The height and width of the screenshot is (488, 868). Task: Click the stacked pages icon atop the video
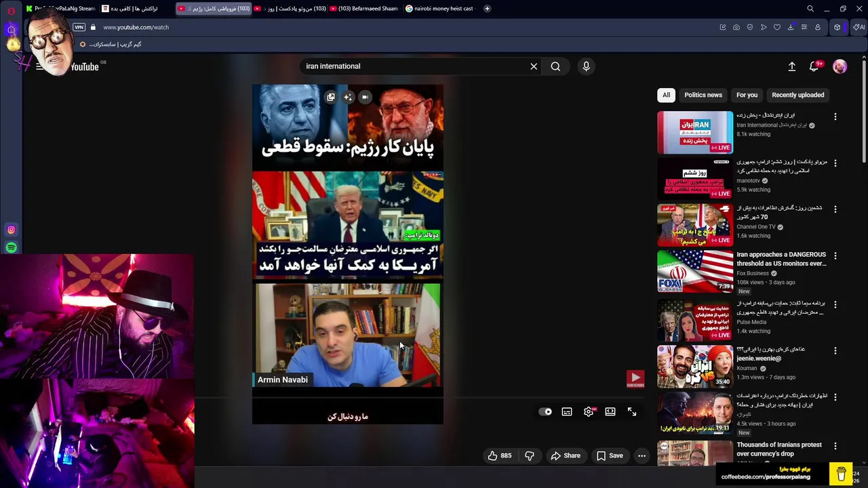point(331,97)
